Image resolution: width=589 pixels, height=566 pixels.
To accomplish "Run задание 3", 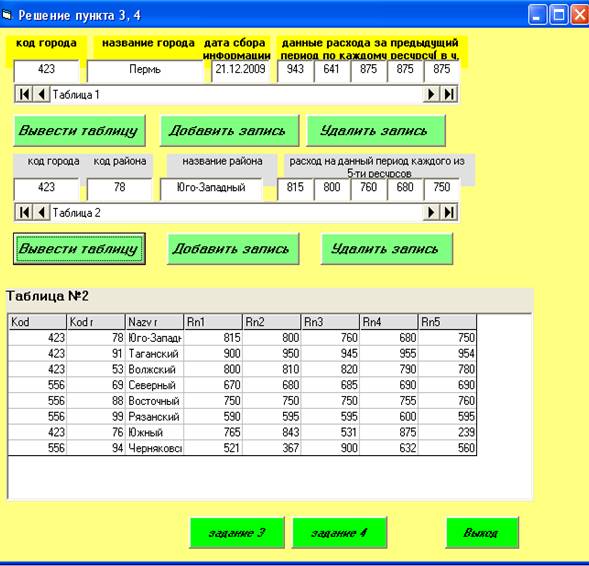I will 237,533.
